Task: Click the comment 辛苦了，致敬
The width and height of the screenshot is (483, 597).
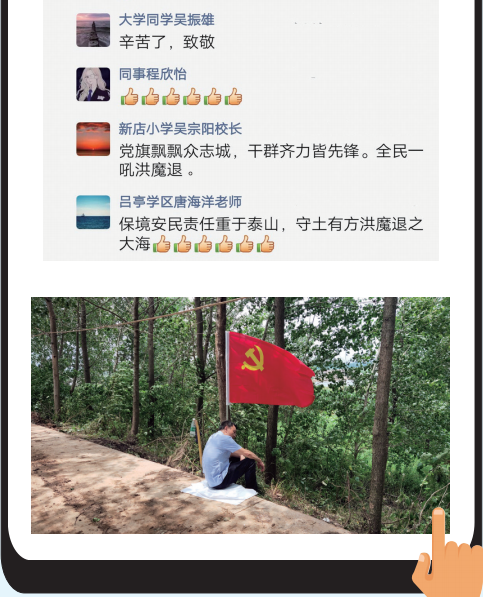Action: [x=167, y=42]
